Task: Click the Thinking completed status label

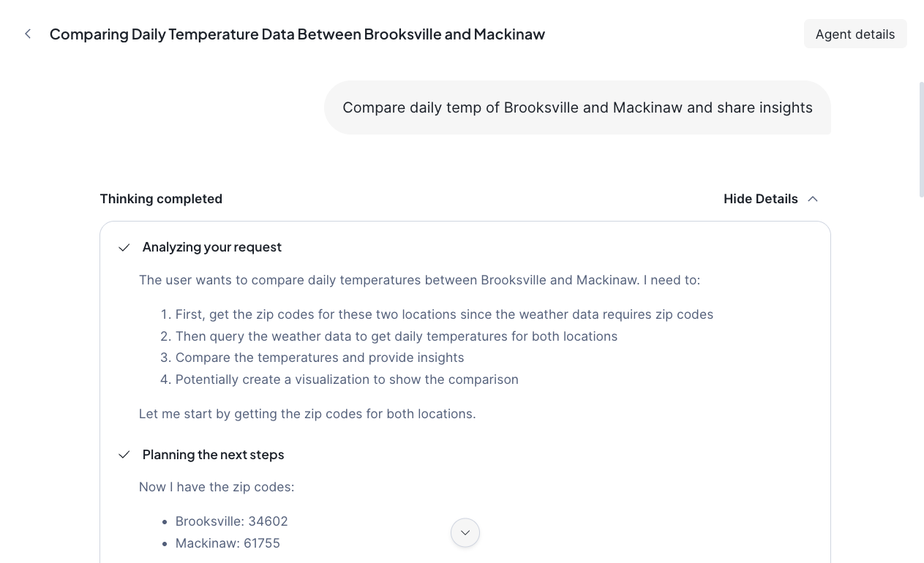Action: (x=161, y=199)
